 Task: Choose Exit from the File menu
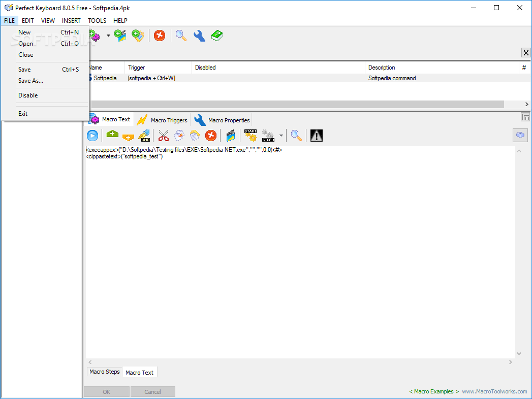(x=45, y=114)
